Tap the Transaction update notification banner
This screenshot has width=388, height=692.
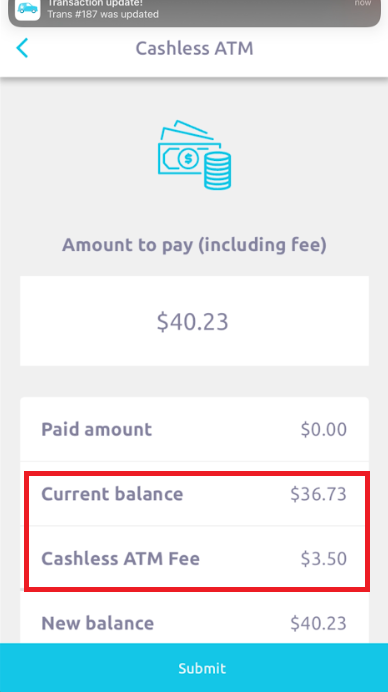click(194, 12)
